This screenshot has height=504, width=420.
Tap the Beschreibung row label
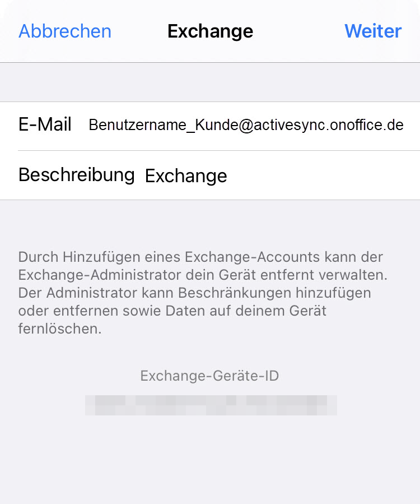pyautogui.click(x=76, y=175)
